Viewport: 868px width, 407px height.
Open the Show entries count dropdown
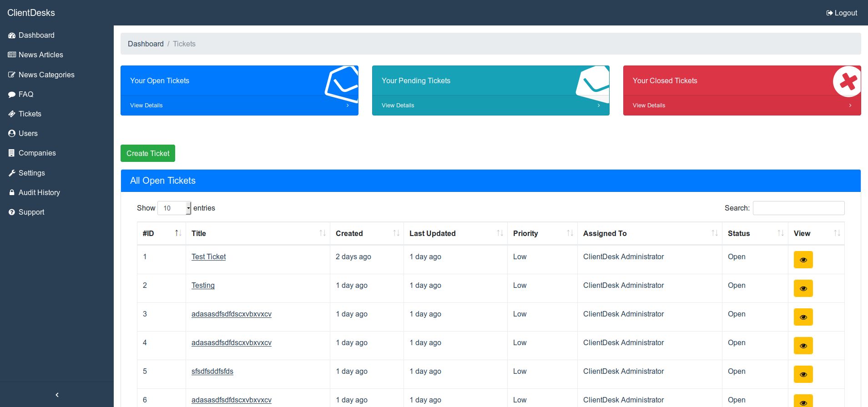tap(174, 208)
